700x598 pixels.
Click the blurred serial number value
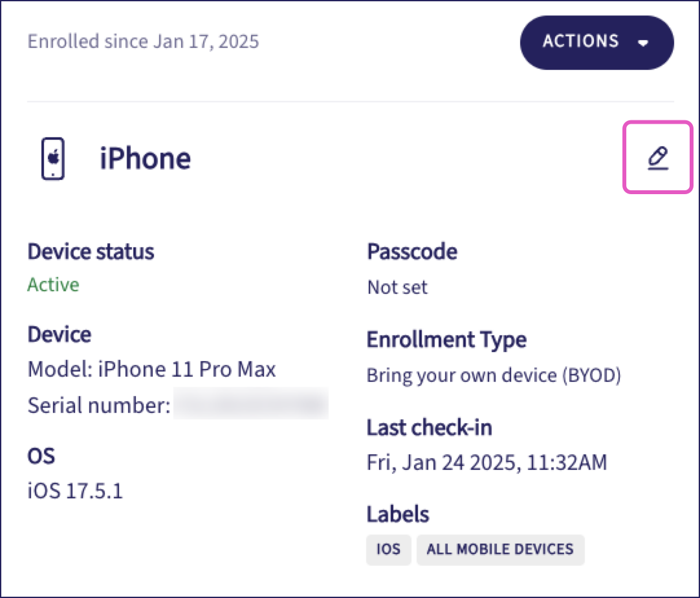[x=250, y=405]
